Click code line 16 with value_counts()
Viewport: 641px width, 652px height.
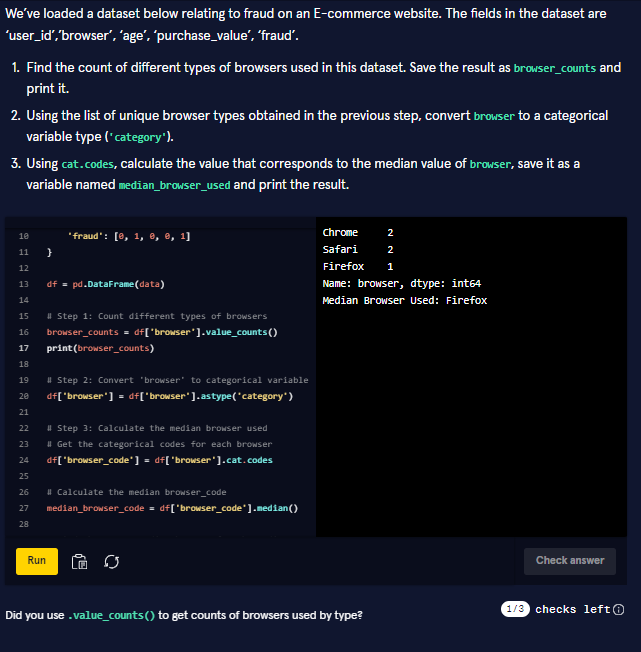162,332
